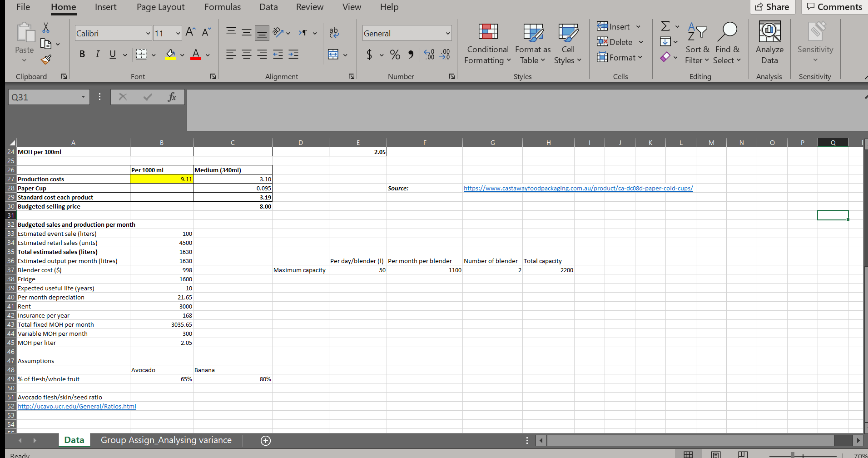Image resolution: width=868 pixels, height=458 pixels.
Task: Increase decimal places for the cell
Action: [428, 54]
